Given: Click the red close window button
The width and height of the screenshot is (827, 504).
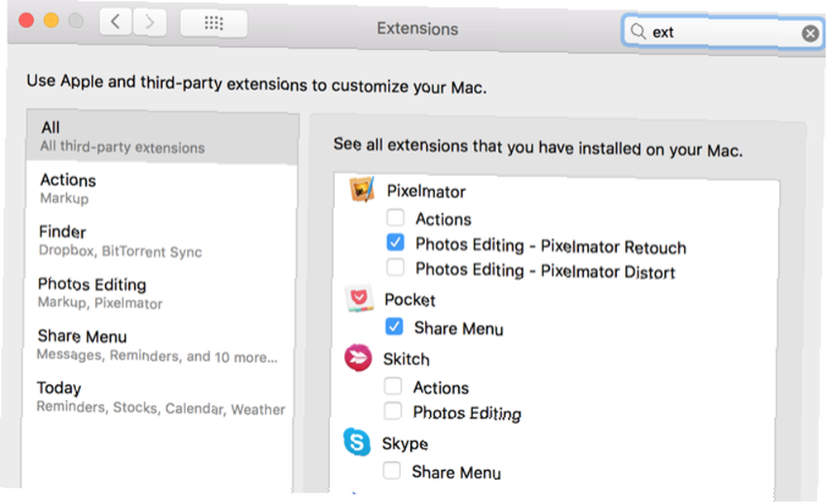Looking at the screenshot, I should pos(26,21).
